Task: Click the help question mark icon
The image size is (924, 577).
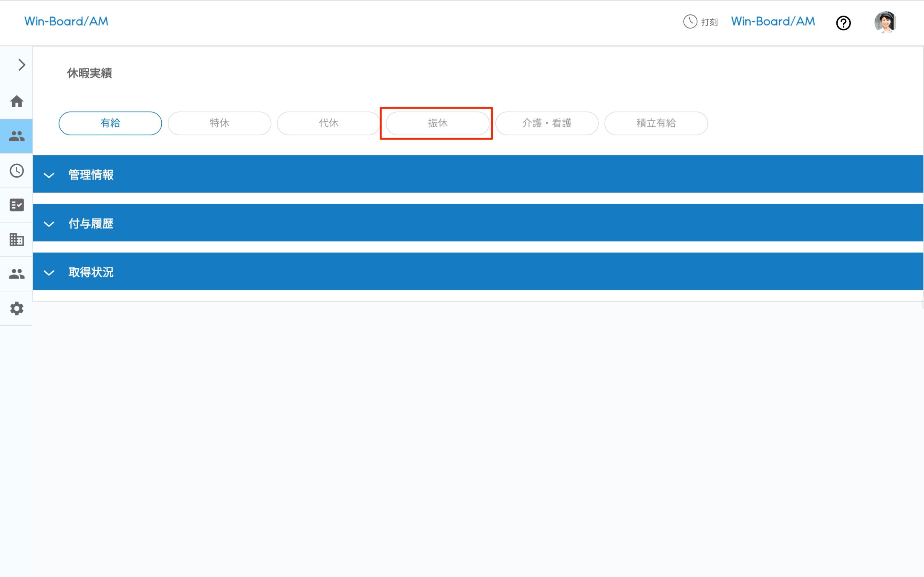Action: pos(843,23)
